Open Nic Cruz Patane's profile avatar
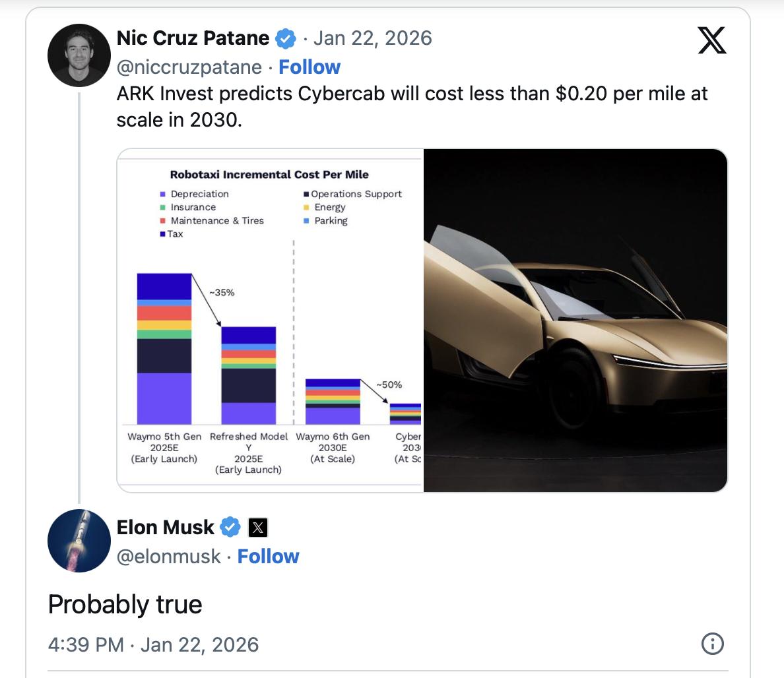Viewport: 784px width, 678px height. [79, 55]
